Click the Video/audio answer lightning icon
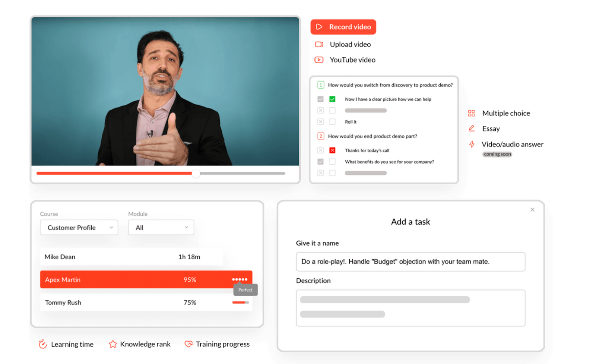The image size is (596, 364). point(472,144)
